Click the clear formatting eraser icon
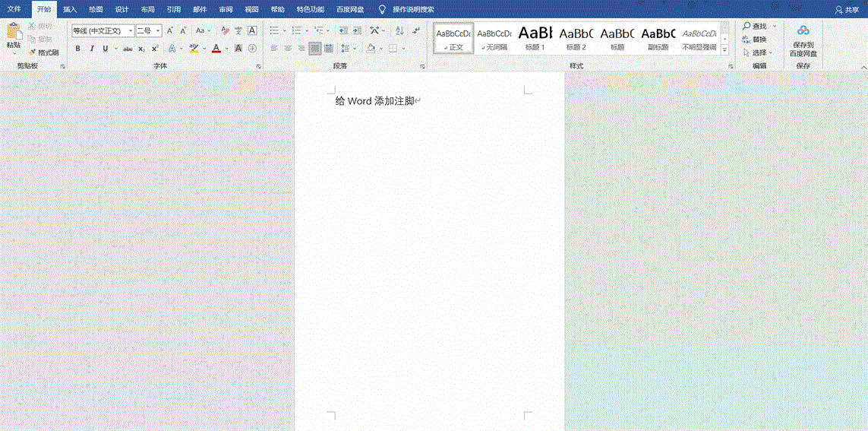Image resolution: width=868 pixels, height=431 pixels. click(225, 30)
